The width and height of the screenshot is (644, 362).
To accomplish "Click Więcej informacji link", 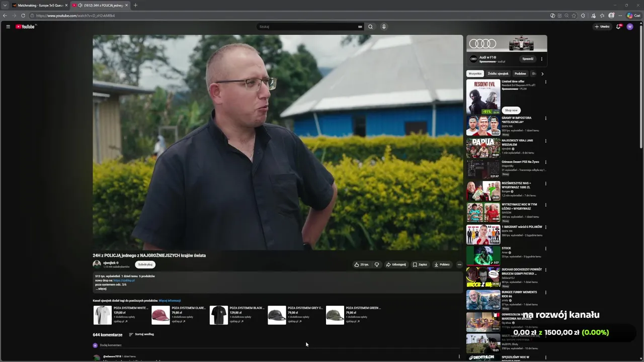I will (x=170, y=301).
